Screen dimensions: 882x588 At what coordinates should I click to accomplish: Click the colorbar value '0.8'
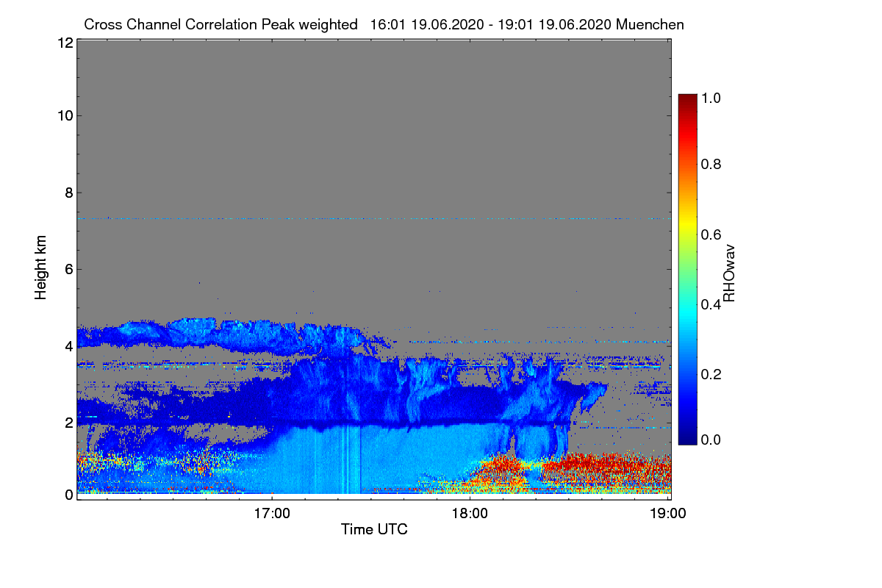click(711, 164)
